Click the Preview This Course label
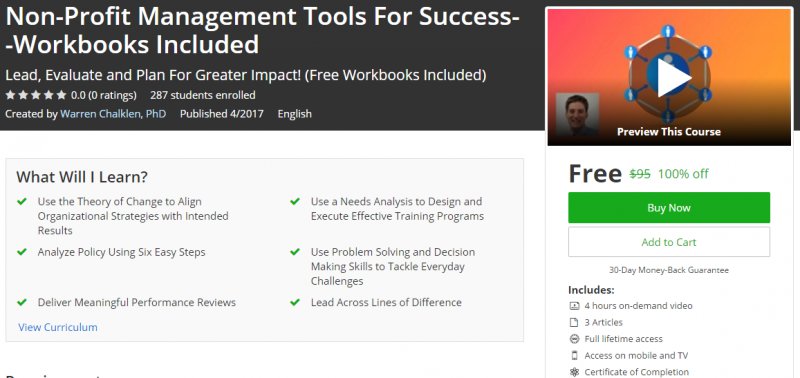Viewport: 800px width, 378px height. coord(669,132)
